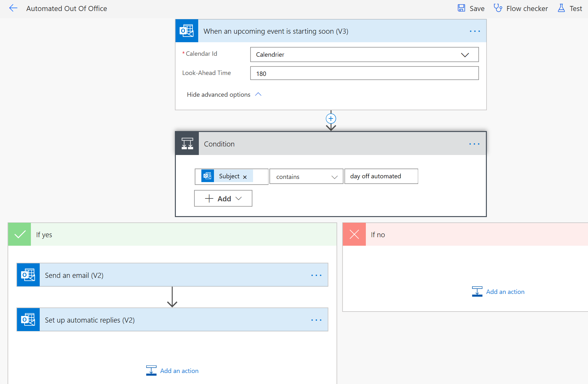Click the Add condition row button
The height and width of the screenshot is (384, 588).
[223, 198]
